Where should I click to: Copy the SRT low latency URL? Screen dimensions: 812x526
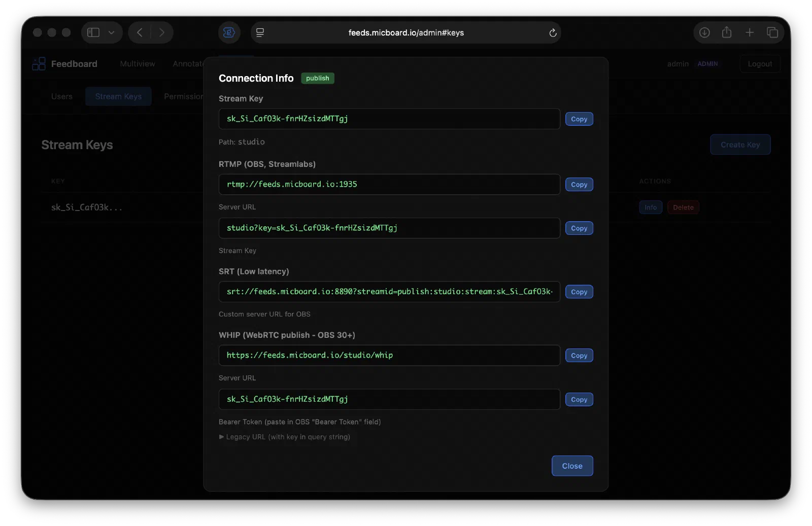pos(579,292)
